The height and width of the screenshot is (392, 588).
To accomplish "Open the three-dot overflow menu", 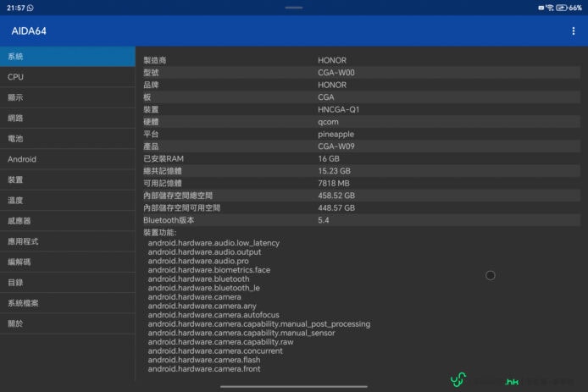I will [x=574, y=31].
